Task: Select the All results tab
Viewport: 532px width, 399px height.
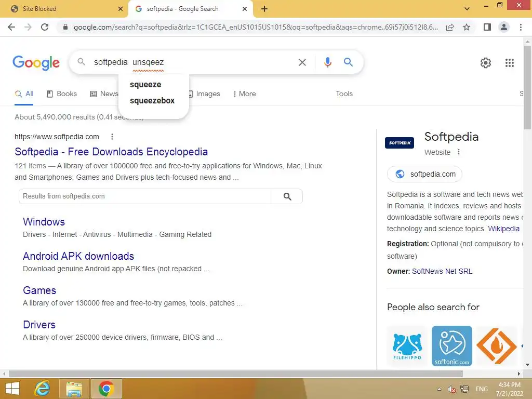Action: (24, 94)
